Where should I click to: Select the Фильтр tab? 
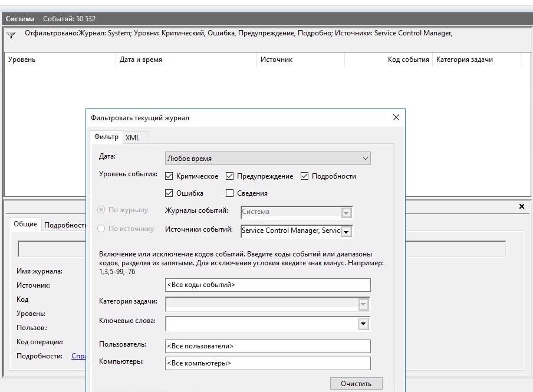(106, 137)
